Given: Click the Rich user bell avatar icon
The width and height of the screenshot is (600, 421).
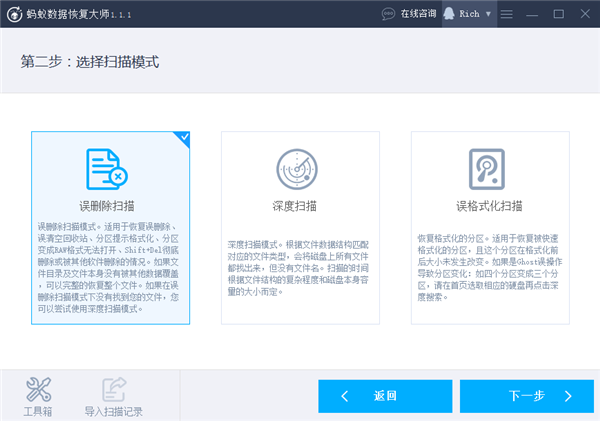Looking at the screenshot, I should coord(449,14).
